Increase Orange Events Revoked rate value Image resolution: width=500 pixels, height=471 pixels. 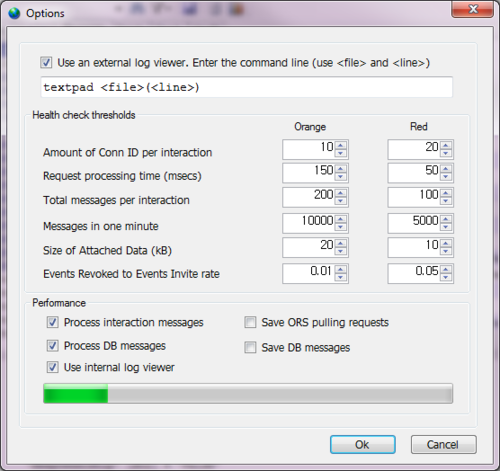pyautogui.click(x=341, y=270)
